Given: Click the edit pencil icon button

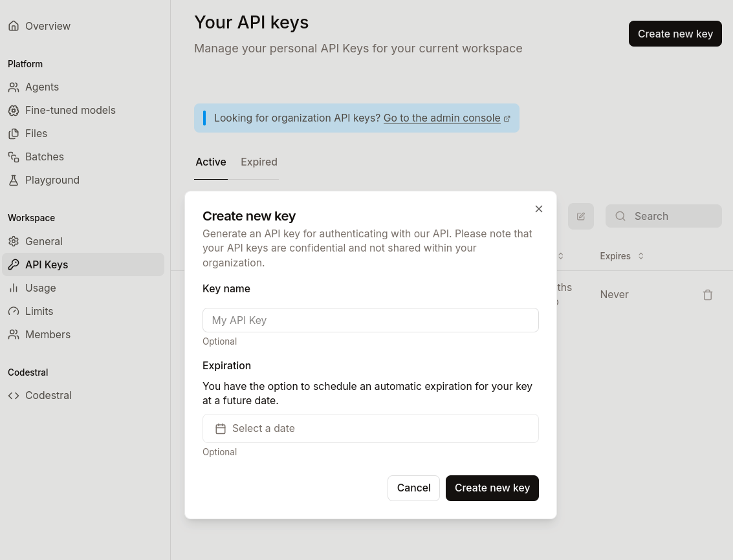Looking at the screenshot, I should [x=580, y=217].
